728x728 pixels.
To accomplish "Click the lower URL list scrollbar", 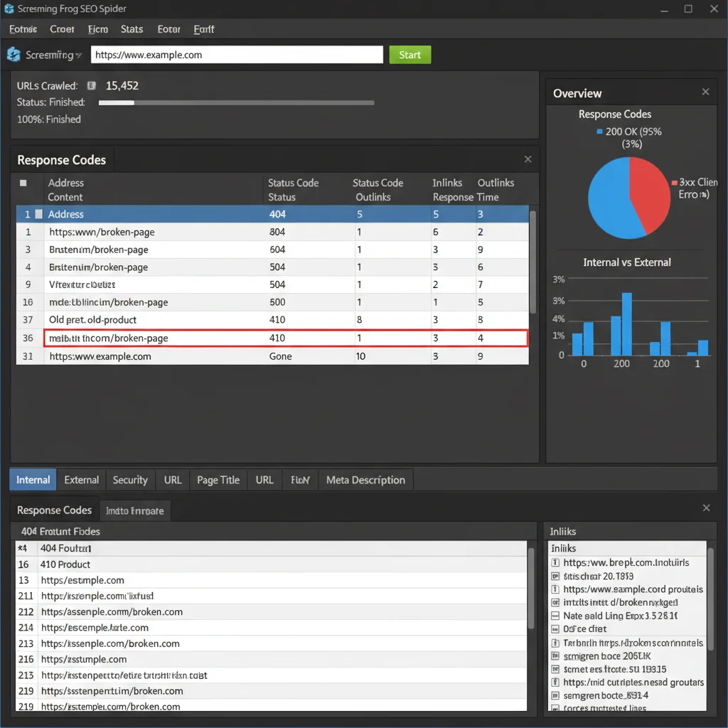I will [531, 588].
